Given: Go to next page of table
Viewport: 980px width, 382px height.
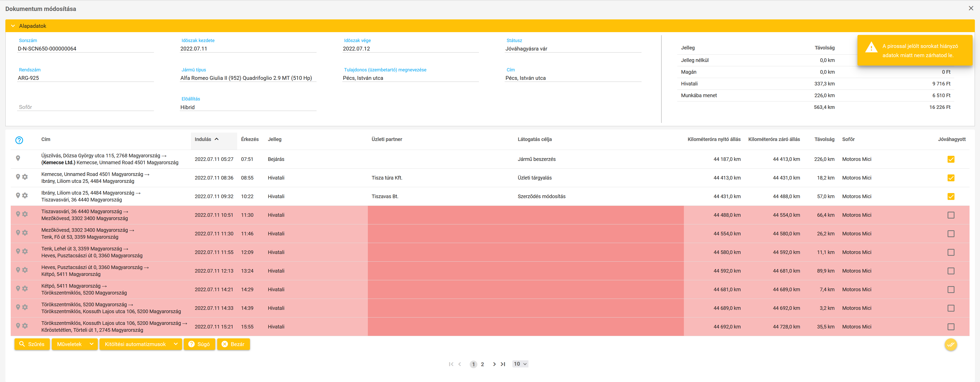Looking at the screenshot, I should click(x=494, y=364).
